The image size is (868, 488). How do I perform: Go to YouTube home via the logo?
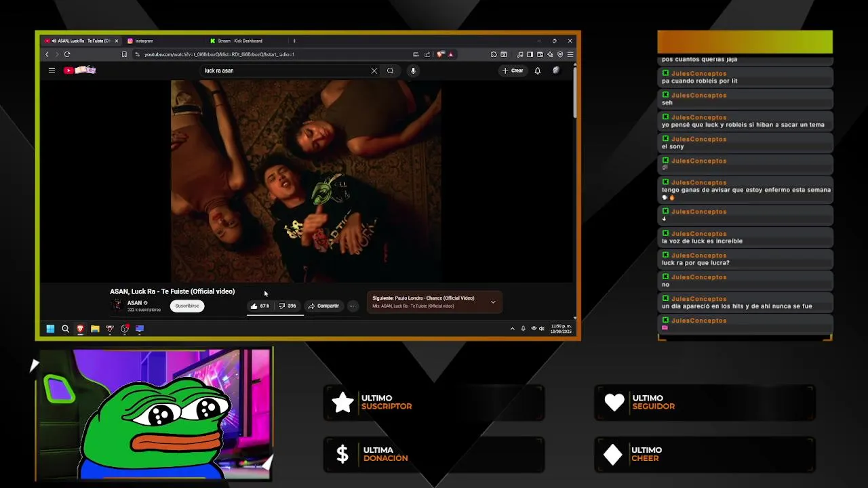[80, 70]
